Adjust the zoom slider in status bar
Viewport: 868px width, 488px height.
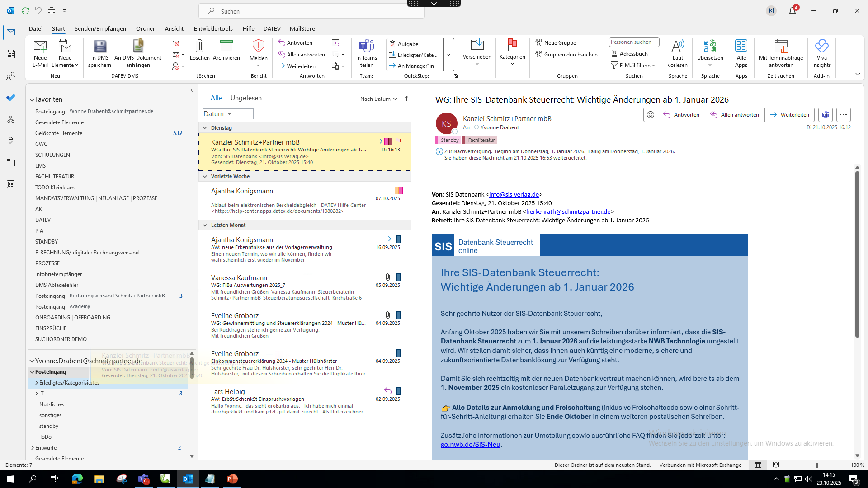(x=816, y=465)
